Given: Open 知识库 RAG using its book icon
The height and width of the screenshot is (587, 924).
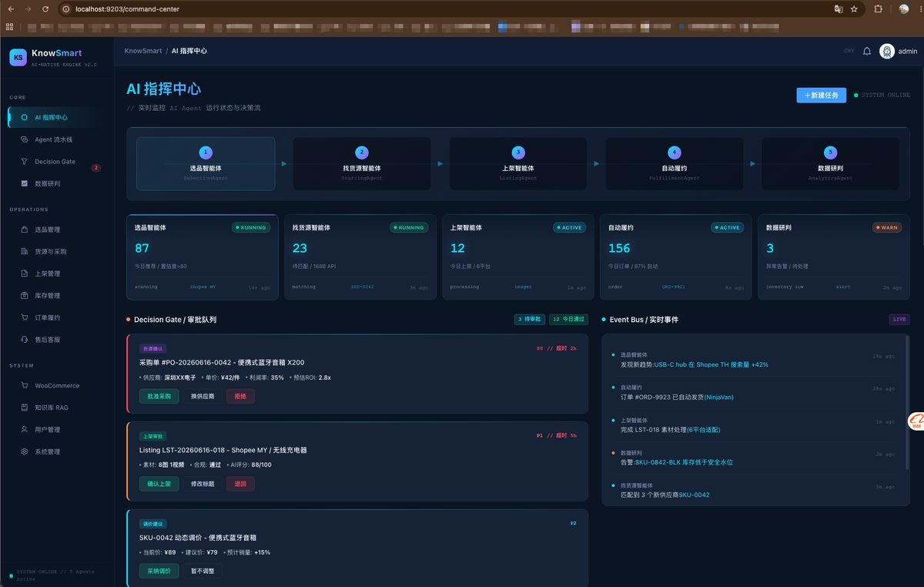Looking at the screenshot, I should pos(25,408).
